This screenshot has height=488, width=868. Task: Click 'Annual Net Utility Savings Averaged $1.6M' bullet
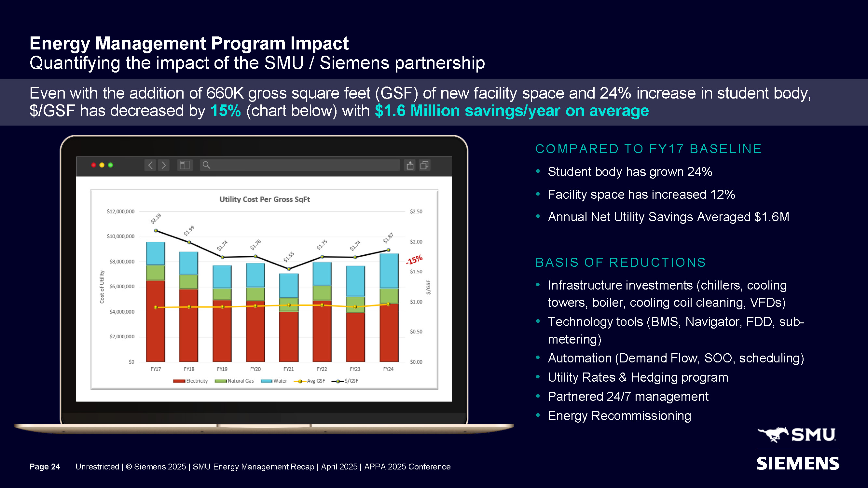coord(668,217)
